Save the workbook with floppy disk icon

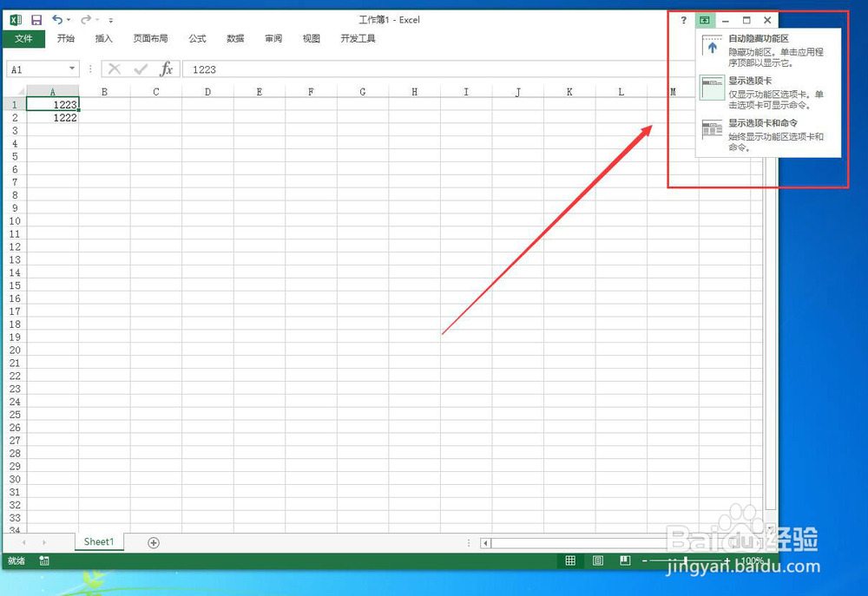click(x=36, y=20)
